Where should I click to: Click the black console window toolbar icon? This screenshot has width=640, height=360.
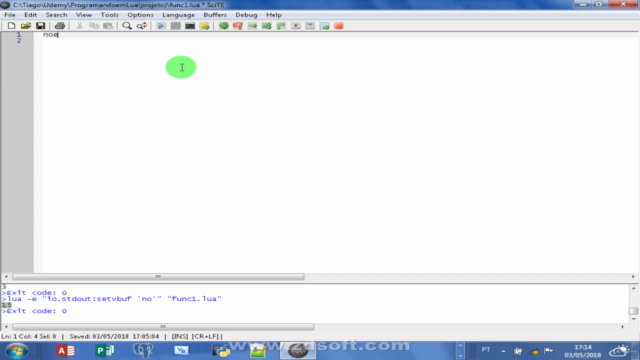pyautogui.click(x=190, y=26)
